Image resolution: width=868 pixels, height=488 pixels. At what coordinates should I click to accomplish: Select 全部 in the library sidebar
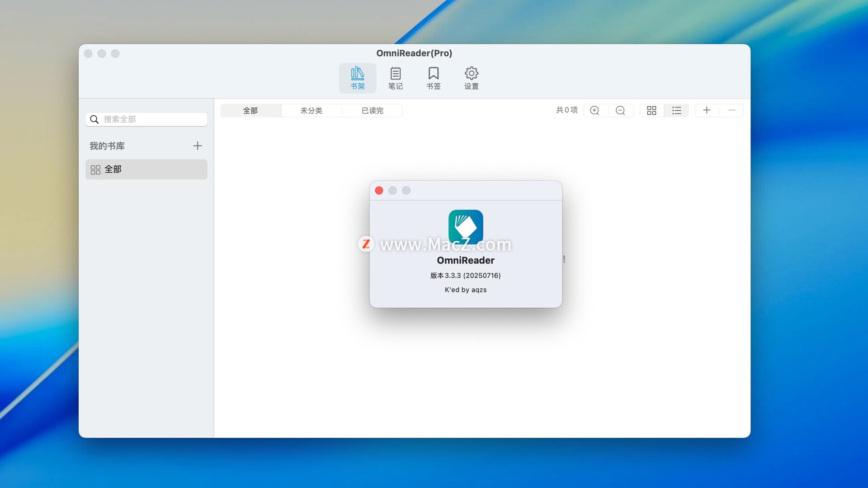pyautogui.click(x=146, y=169)
